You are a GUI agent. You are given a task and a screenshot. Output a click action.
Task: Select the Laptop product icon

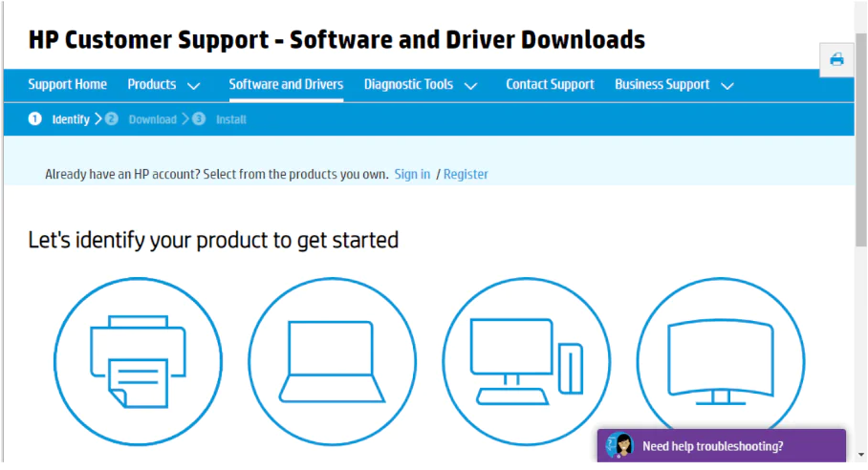(x=332, y=362)
